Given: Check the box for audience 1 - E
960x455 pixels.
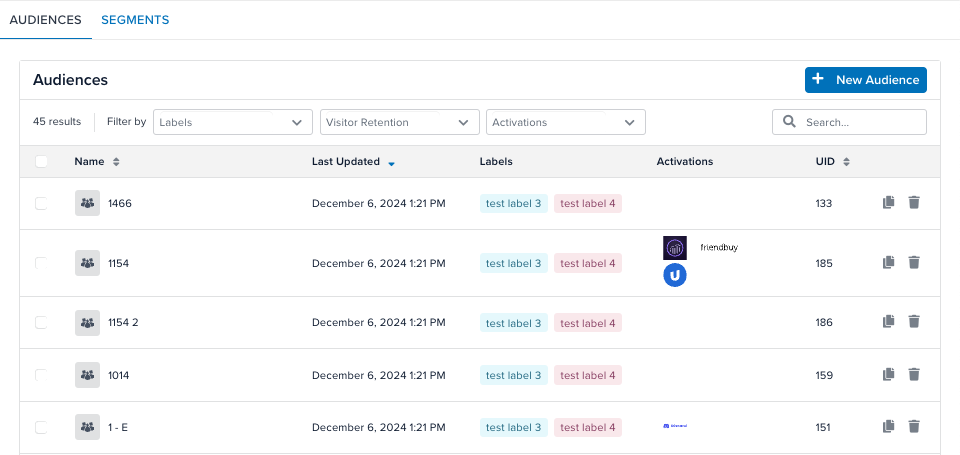Looking at the screenshot, I should 41,427.
